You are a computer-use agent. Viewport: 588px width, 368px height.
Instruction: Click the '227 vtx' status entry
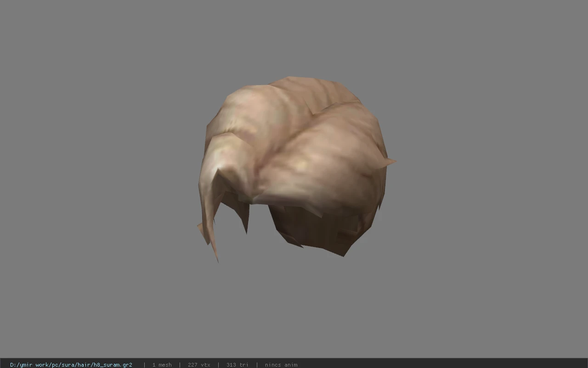[199, 365]
